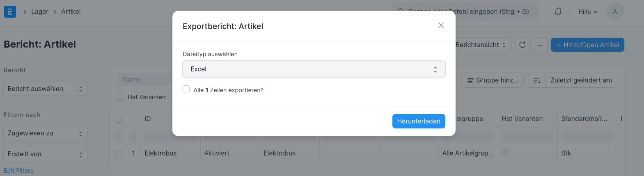The height and width of the screenshot is (176, 644).
Task: Toggle the Hat Varianten filter checkbox
Action: click(x=120, y=97)
